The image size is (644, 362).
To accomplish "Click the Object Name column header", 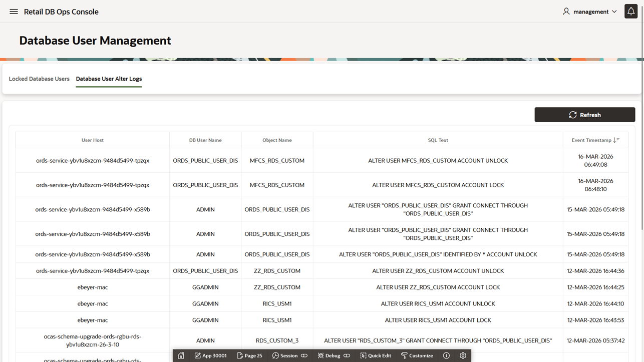I will (x=277, y=140).
